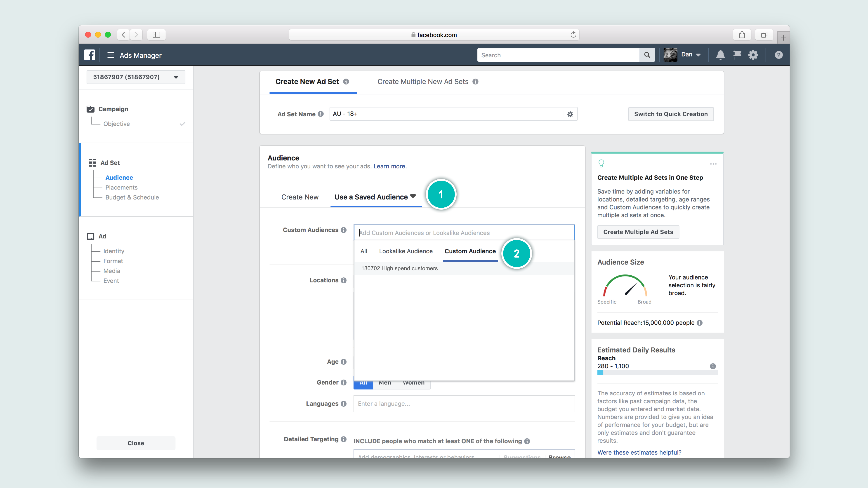The width and height of the screenshot is (868, 488).
Task: Open a new Safari tab
Action: pyautogui.click(x=783, y=38)
